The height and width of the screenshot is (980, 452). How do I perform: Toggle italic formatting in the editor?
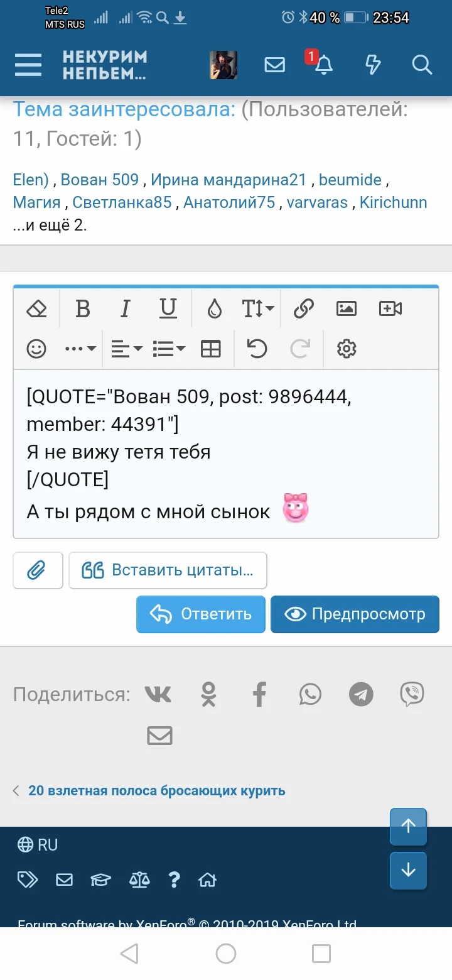point(125,308)
